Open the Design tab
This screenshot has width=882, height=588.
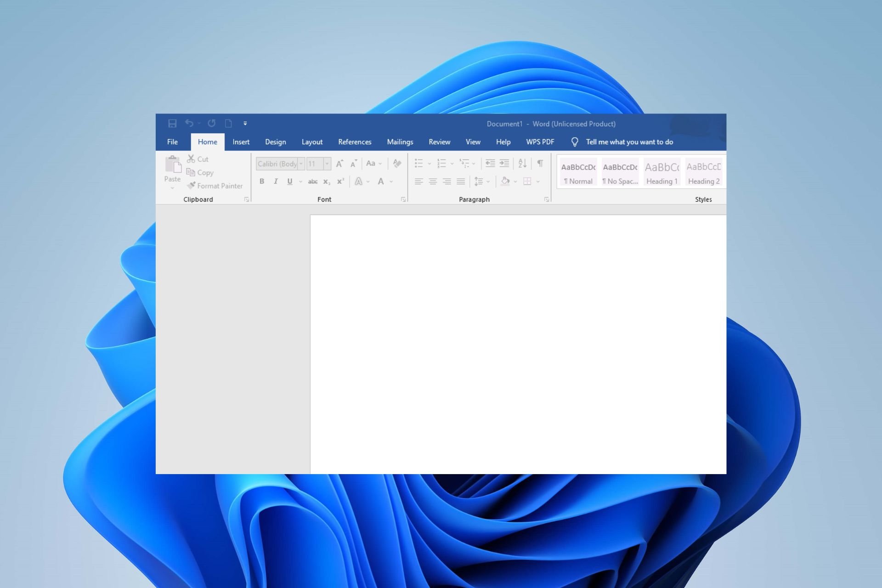point(275,142)
